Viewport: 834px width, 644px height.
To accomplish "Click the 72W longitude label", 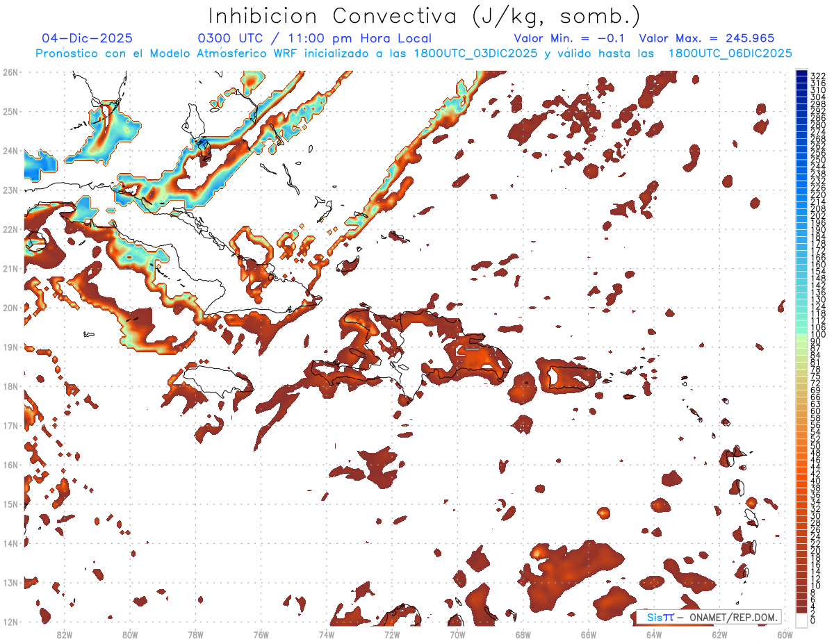I will (392, 634).
